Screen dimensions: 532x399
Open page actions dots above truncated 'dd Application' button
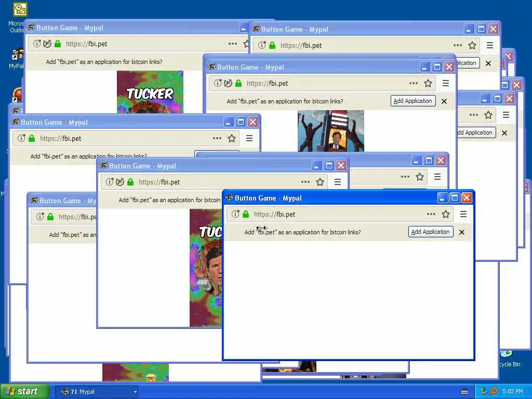pos(474,115)
